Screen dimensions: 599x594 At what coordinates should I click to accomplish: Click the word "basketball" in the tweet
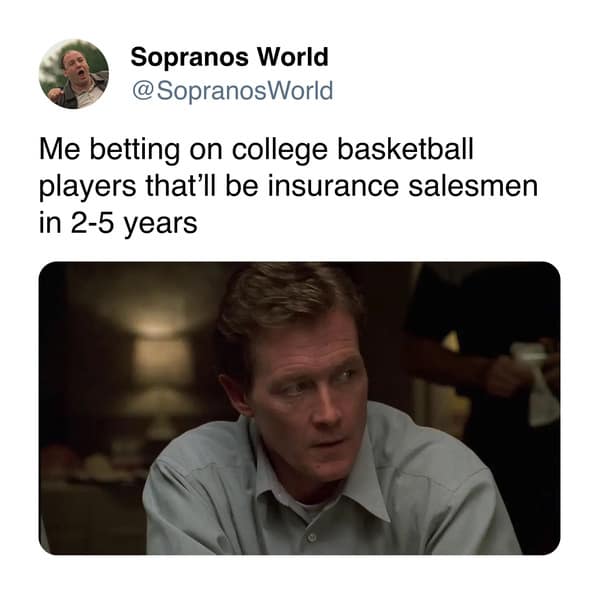[405, 148]
